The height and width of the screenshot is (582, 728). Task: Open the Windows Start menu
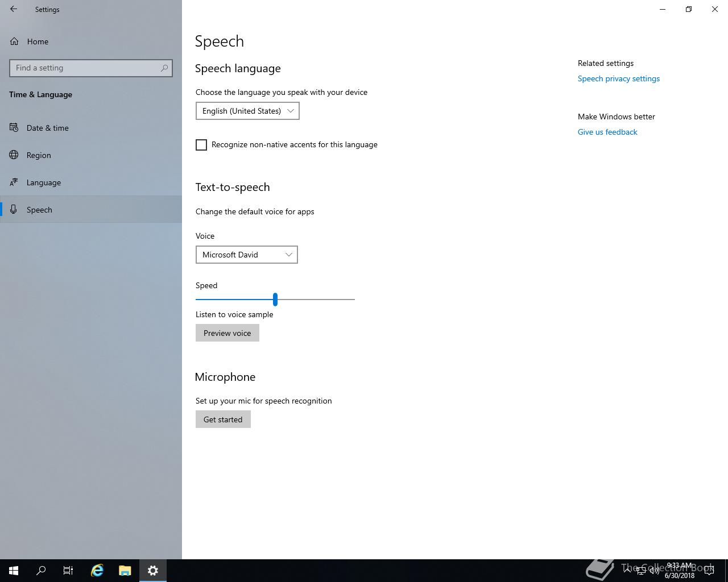(x=14, y=571)
